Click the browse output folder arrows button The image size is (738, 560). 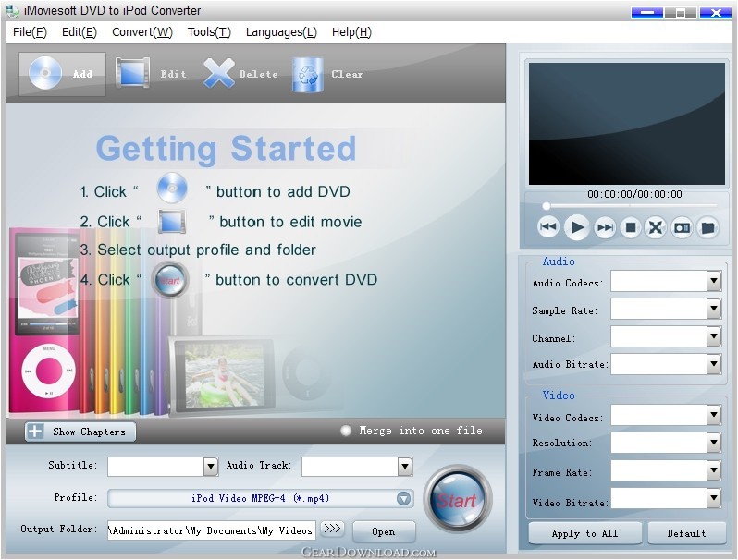(332, 529)
